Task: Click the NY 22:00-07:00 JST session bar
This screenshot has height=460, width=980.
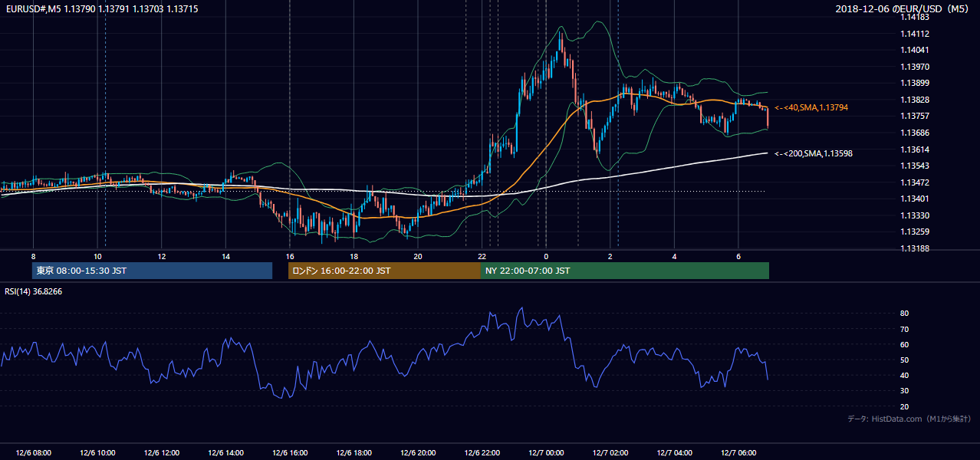Action: tap(625, 271)
